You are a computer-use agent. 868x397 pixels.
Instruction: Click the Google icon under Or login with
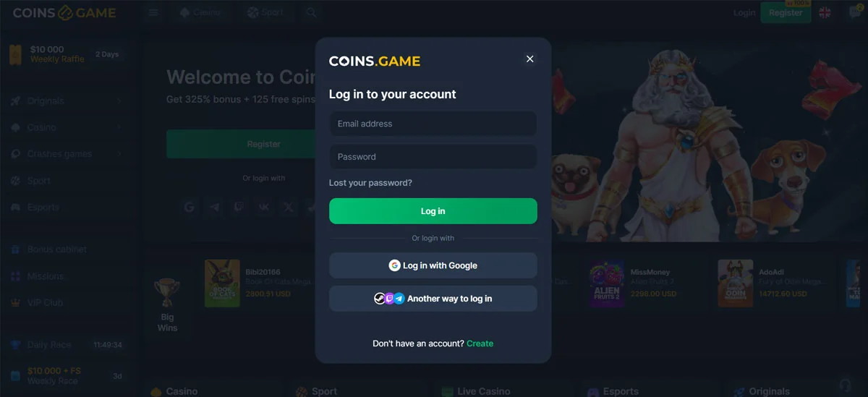click(x=190, y=207)
